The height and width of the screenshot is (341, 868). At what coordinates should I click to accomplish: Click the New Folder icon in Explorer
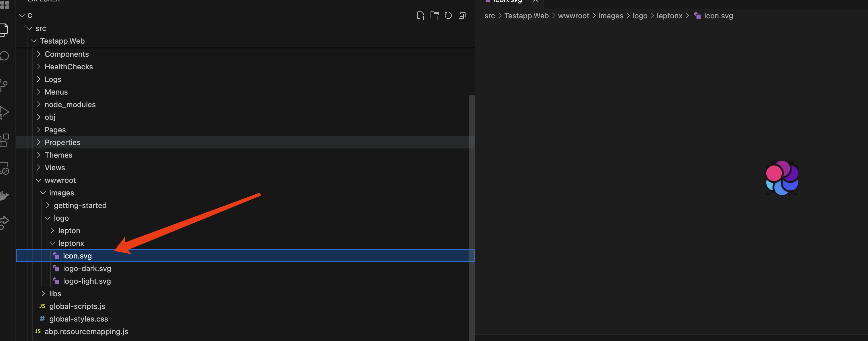tap(434, 15)
